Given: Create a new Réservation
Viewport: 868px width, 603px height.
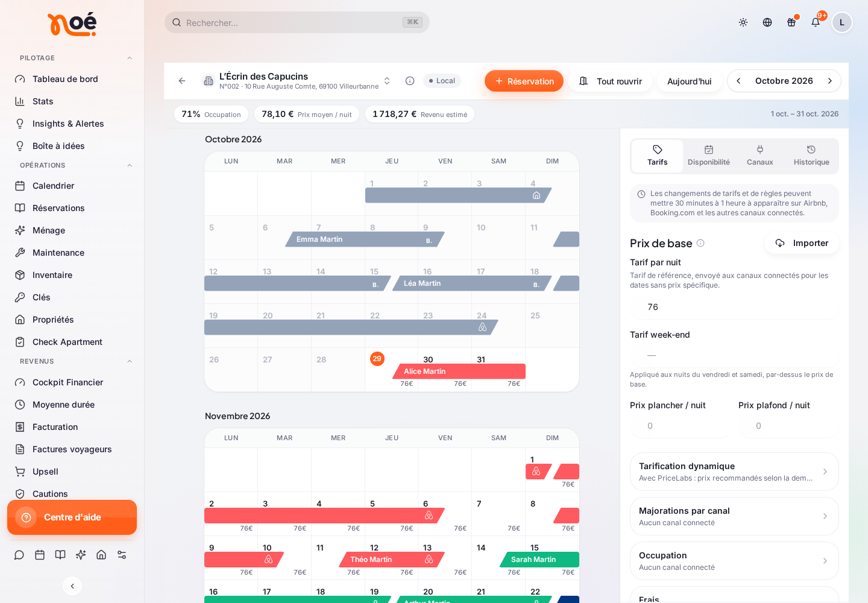Looking at the screenshot, I should click(x=524, y=81).
